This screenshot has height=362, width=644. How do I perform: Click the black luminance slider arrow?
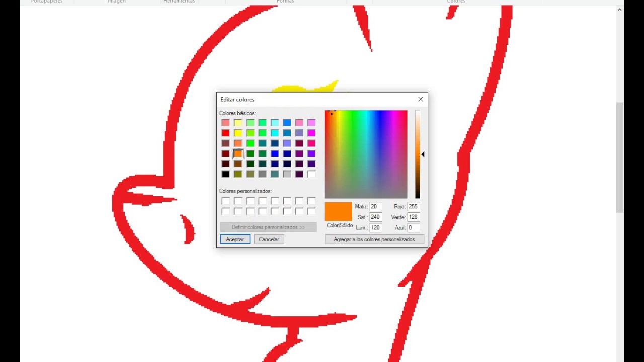[423, 154]
